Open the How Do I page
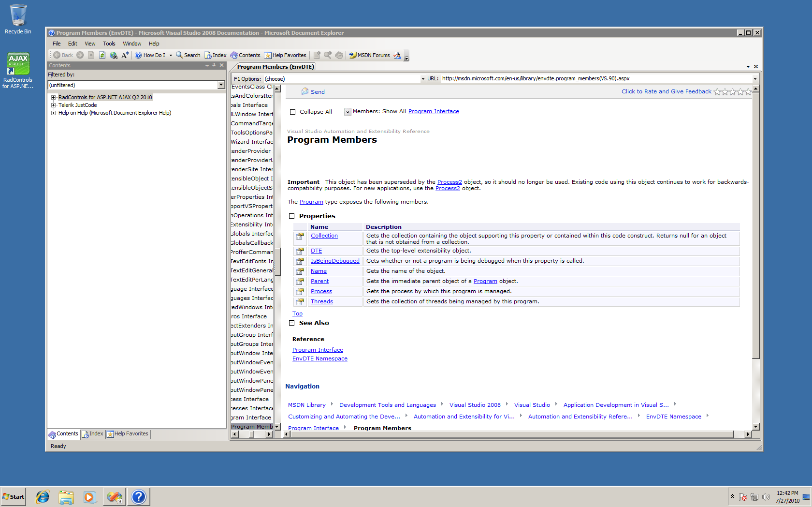 click(x=150, y=55)
